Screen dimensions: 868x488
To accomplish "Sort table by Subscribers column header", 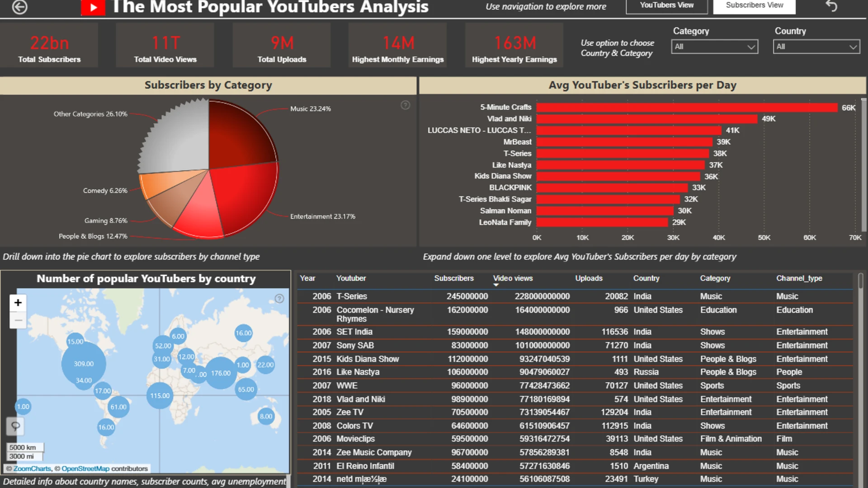I will [x=454, y=278].
